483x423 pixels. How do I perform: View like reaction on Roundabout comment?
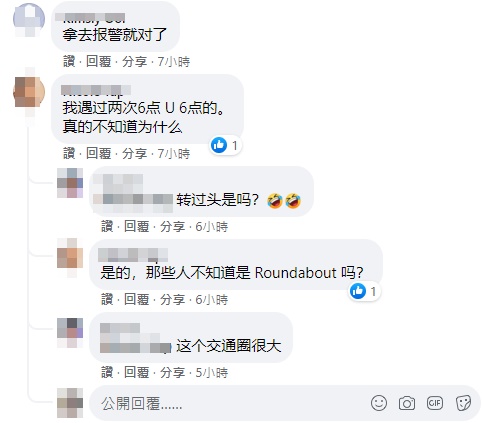pos(365,291)
